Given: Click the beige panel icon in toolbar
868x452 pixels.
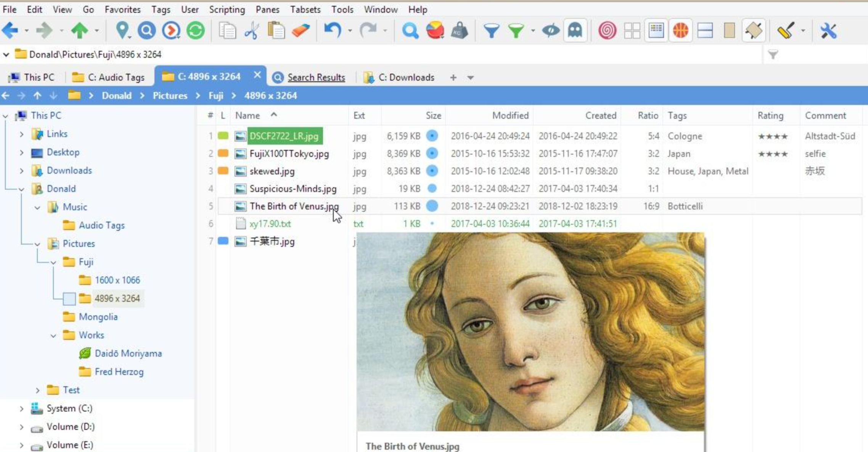Looking at the screenshot, I should point(729,30).
